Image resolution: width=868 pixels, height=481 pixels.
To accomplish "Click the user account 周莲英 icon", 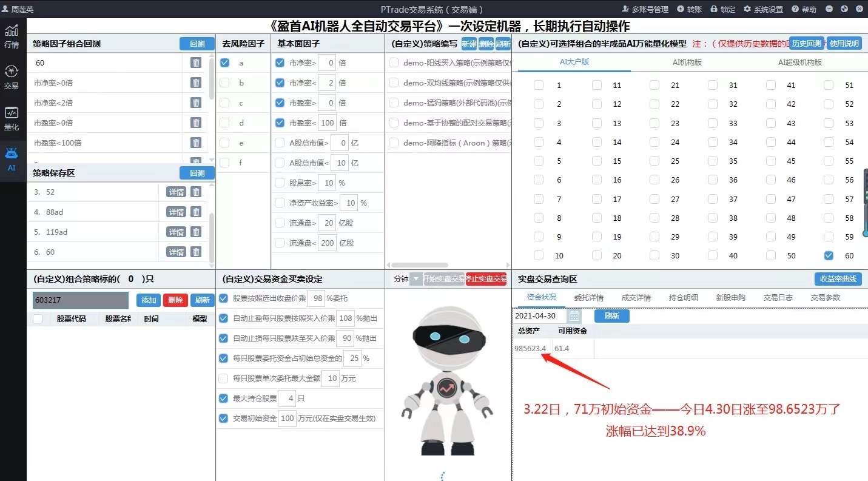I will tap(5, 9).
